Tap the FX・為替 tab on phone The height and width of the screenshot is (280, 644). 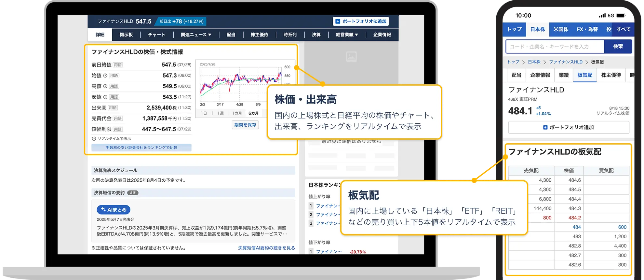[x=587, y=29]
